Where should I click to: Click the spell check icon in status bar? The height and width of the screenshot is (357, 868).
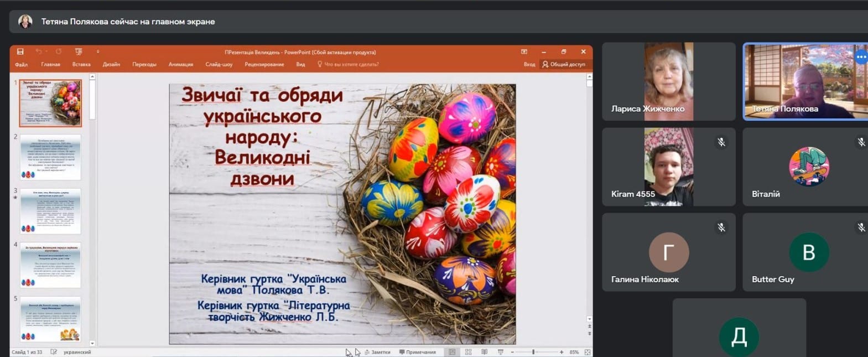click(x=54, y=352)
